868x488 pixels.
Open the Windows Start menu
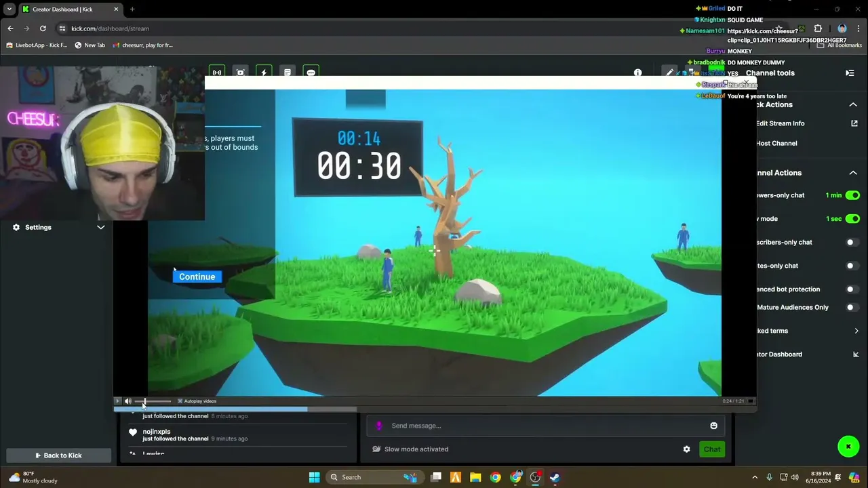point(314,477)
